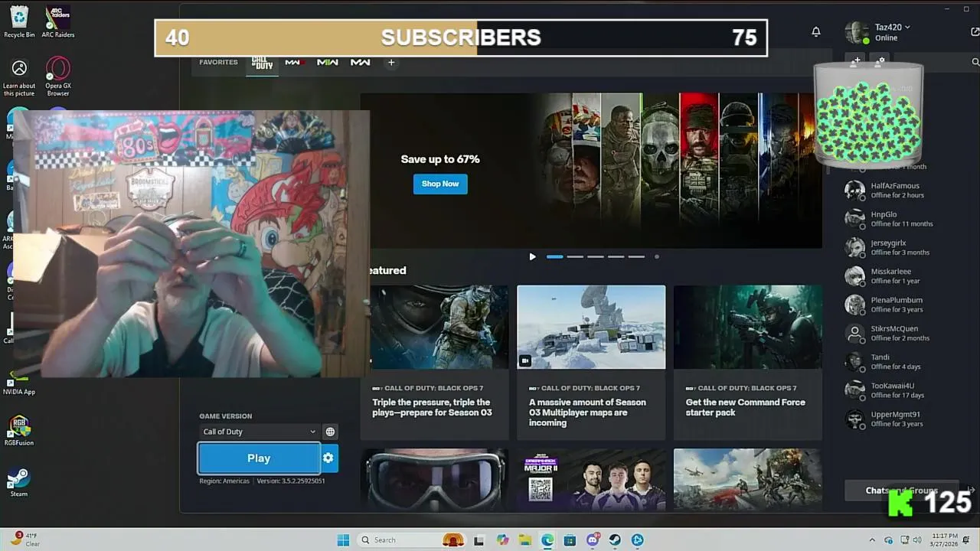Image resolution: width=980 pixels, height=551 pixels.
Task: Launch NVIDIA App from desktop
Action: [19, 381]
